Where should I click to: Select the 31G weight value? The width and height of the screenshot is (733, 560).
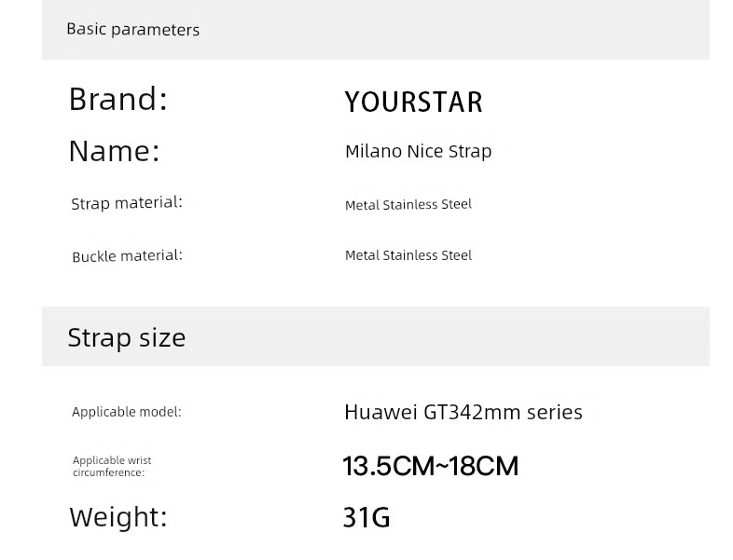point(366,518)
